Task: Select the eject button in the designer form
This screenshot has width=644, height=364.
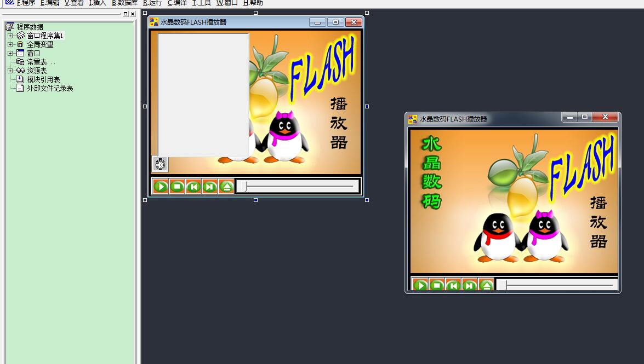Action: 226,187
